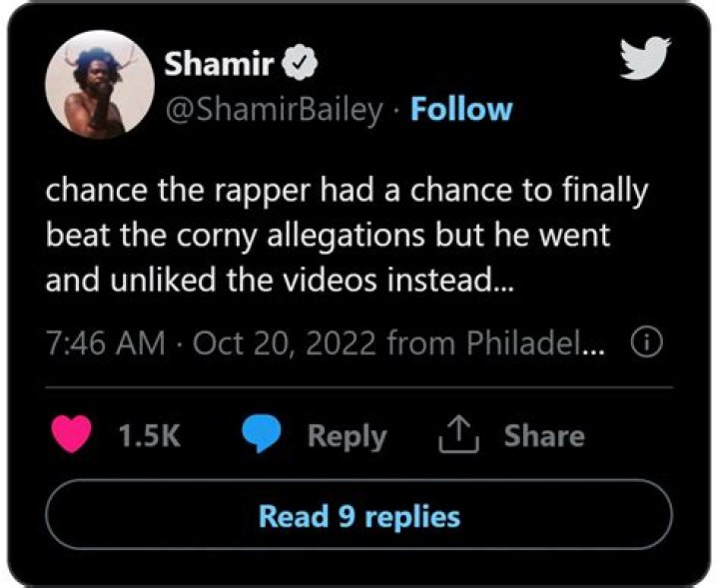
Task: Click the @ShamirBailey handle
Action: [x=273, y=109]
